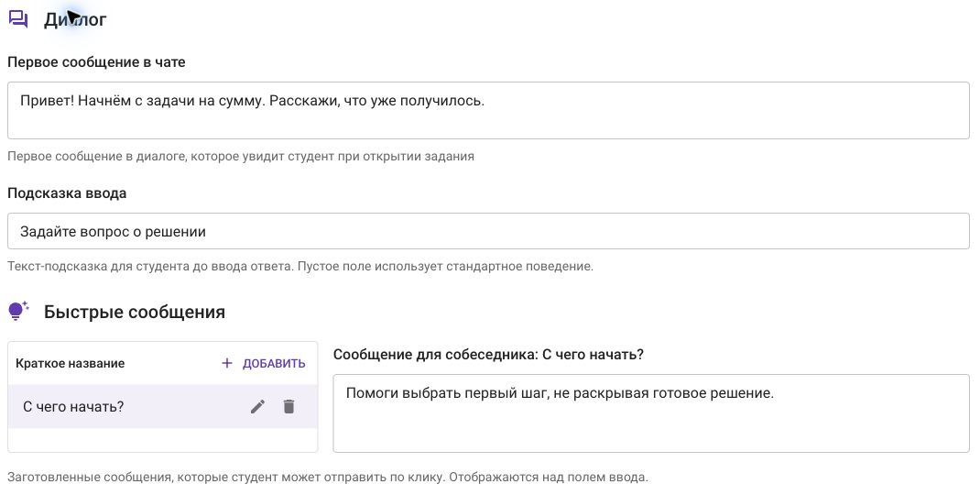980x495 pixels.
Task: Focus the 'Подсказка ввода' input field
Action: (488, 232)
